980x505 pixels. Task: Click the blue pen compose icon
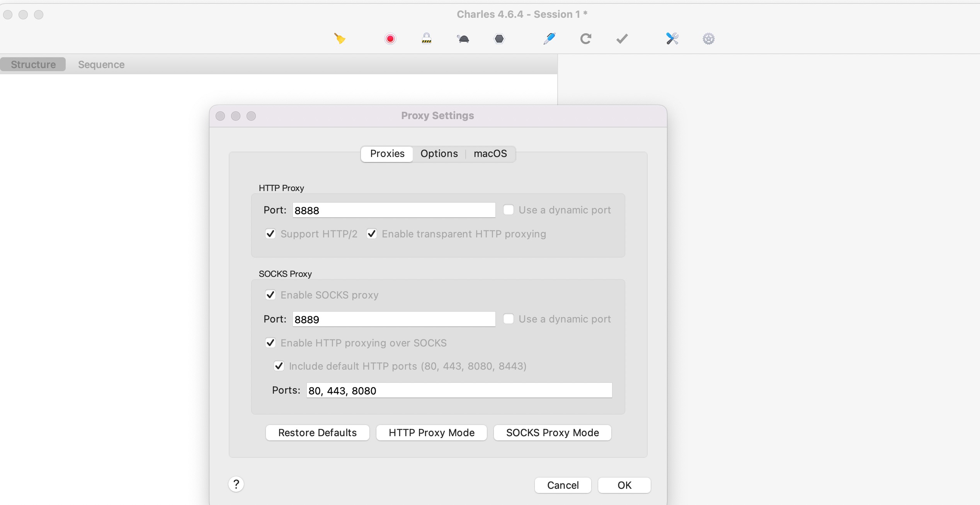pos(549,39)
